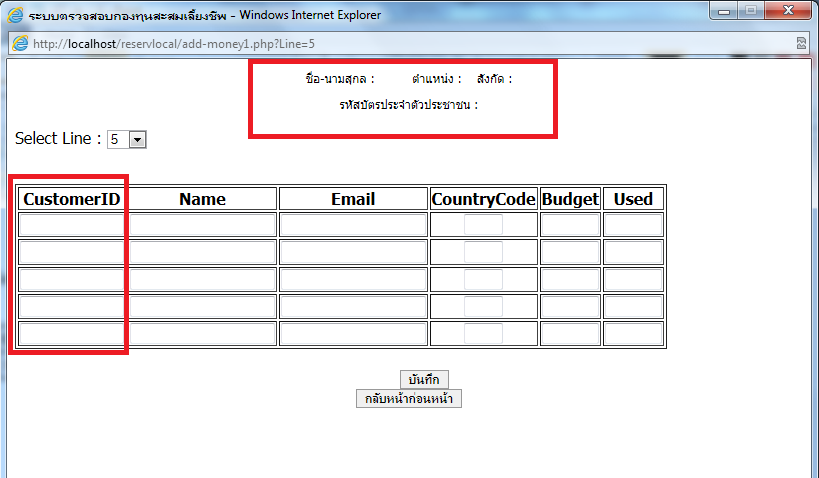The width and height of the screenshot is (819, 478).
Task: Focus the first row Budget field
Action: click(x=570, y=225)
